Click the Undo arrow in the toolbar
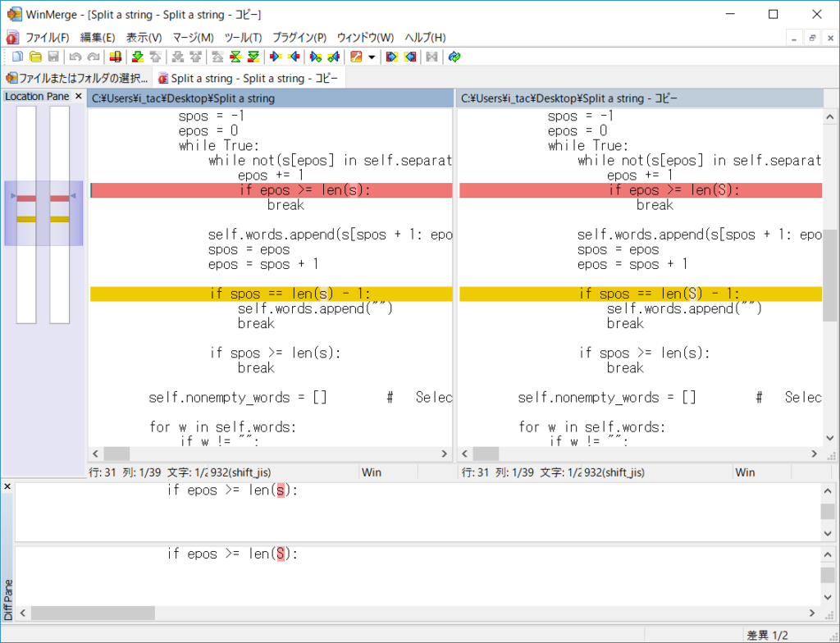Screen dimensions: 840x643 click(x=75, y=57)
